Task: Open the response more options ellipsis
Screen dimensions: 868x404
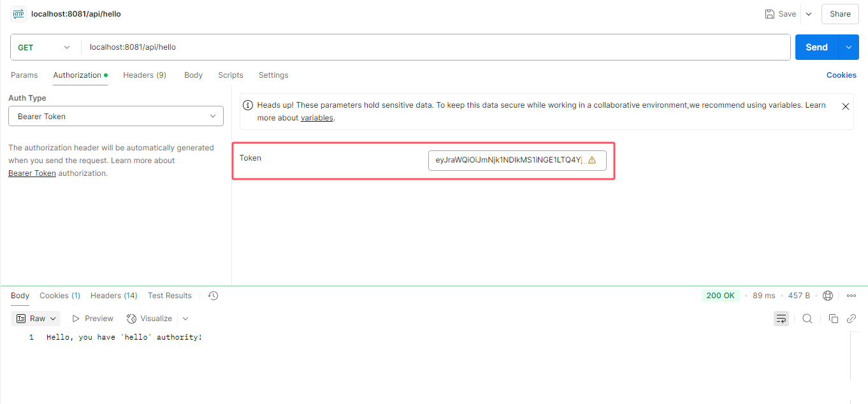Action: click(851, 296)
